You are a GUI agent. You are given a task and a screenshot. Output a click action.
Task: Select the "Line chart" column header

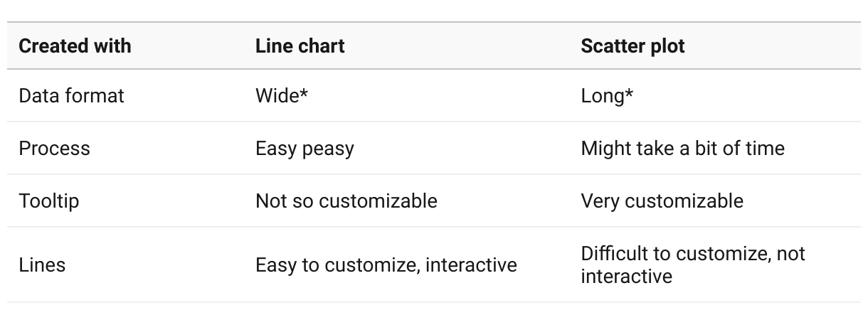pyautogui.click(x=300, y=46)
